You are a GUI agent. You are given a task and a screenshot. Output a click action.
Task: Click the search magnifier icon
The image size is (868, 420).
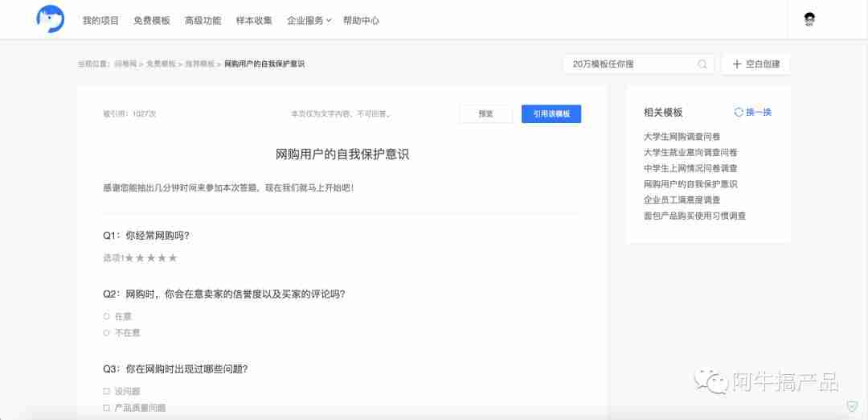702,64
